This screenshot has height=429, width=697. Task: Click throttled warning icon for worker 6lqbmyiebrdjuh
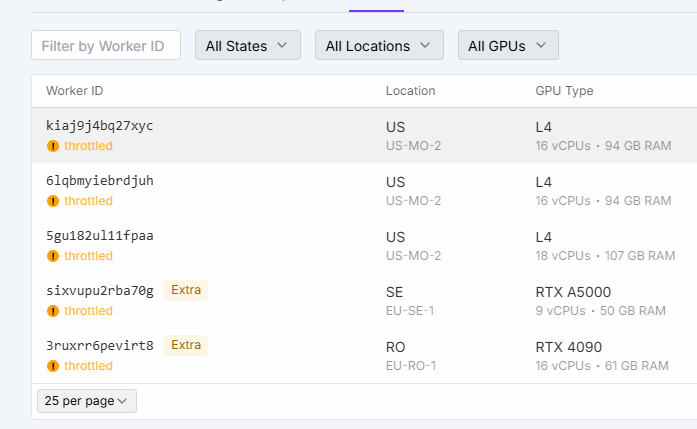click(x=53, y=201)
